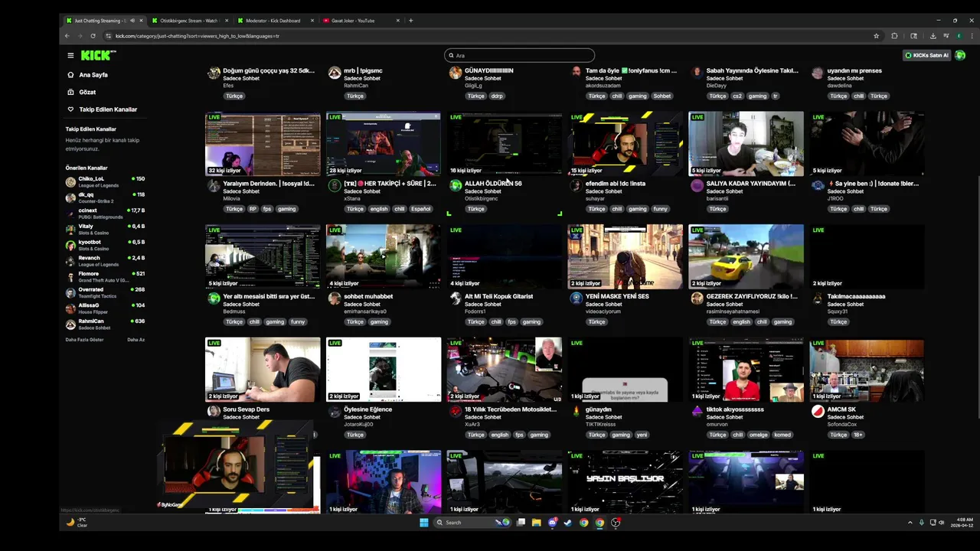Open Alt Mi Teli Kopuk Gitarist title
Image resolution: width=980 pixels, height=551 pixels.
point(498,296)
